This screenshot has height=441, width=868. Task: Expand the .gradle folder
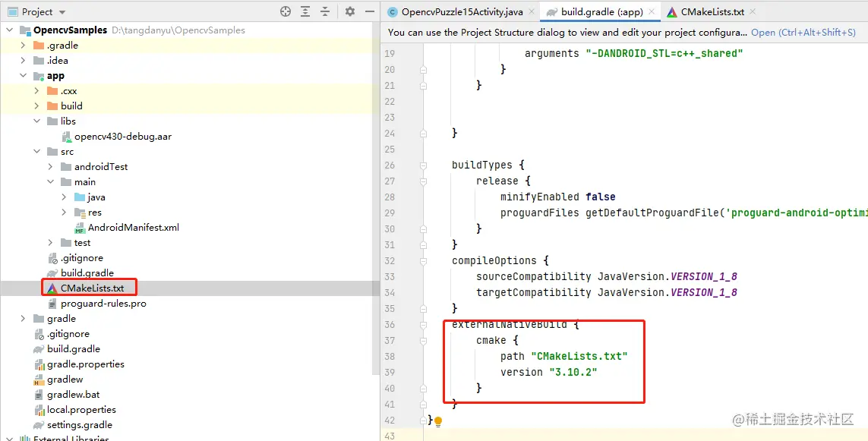click(23, 46)
